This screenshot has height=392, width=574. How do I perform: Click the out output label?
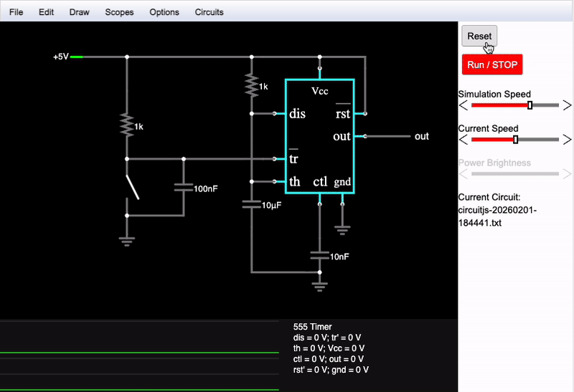(421, 136)
